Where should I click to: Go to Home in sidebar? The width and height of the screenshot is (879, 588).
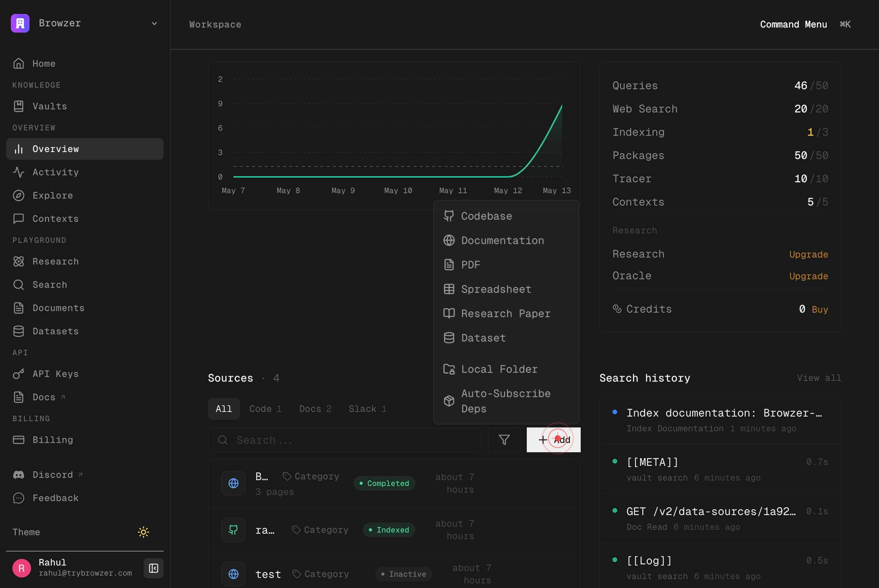click(x=85, y=64)
